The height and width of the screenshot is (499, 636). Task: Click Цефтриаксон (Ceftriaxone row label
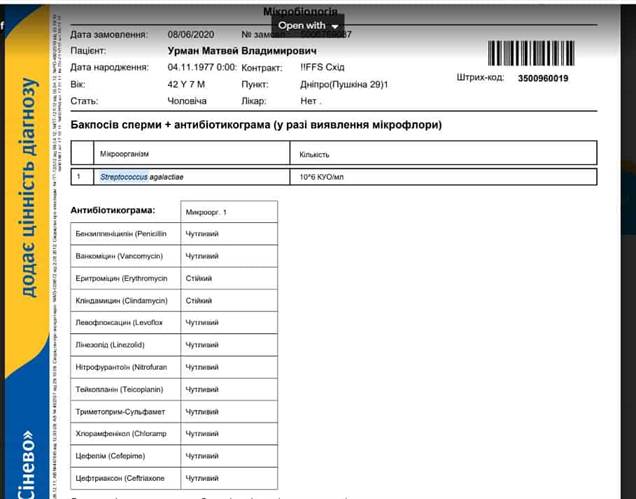click(120, 478)
